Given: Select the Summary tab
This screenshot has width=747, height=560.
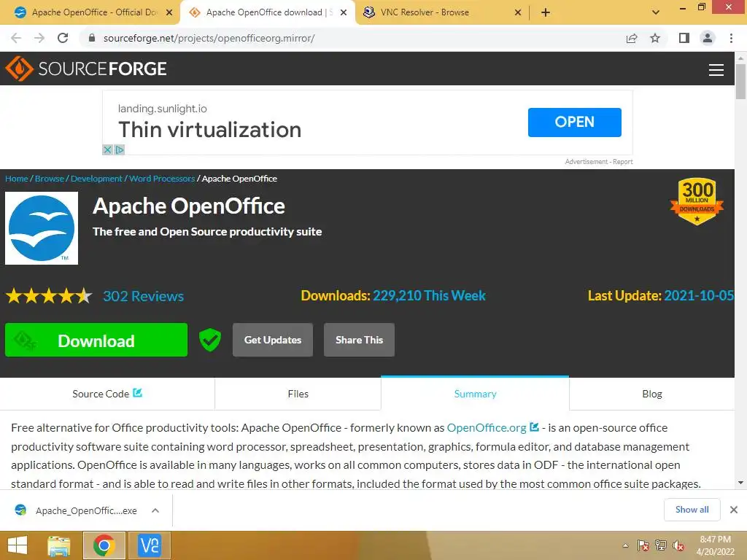Looking at the screenshot, I should coord(475,394).
